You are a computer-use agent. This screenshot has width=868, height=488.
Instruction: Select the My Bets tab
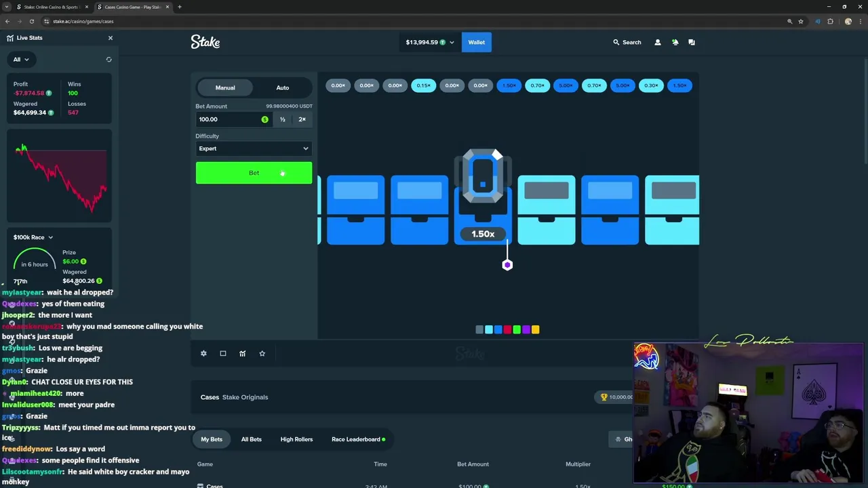212,439
